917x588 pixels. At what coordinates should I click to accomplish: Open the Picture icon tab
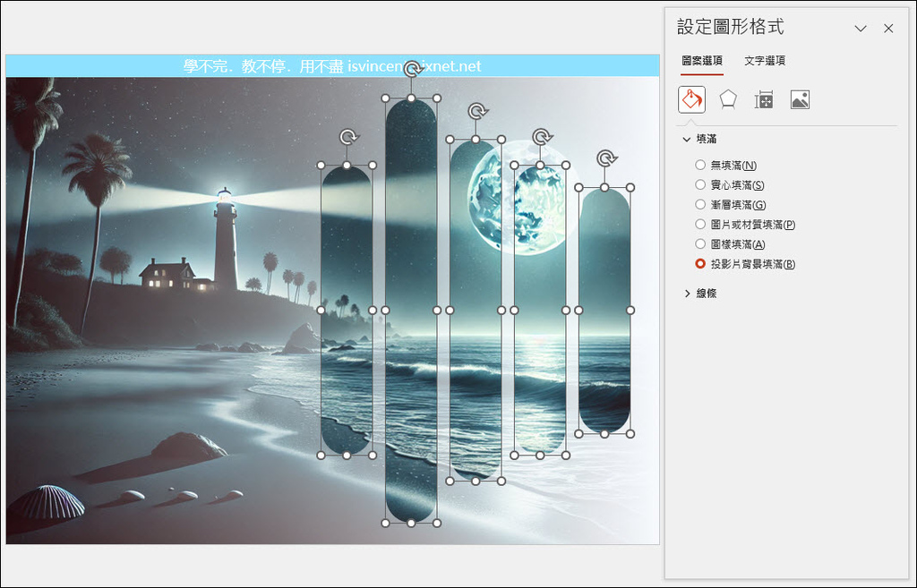800,100
